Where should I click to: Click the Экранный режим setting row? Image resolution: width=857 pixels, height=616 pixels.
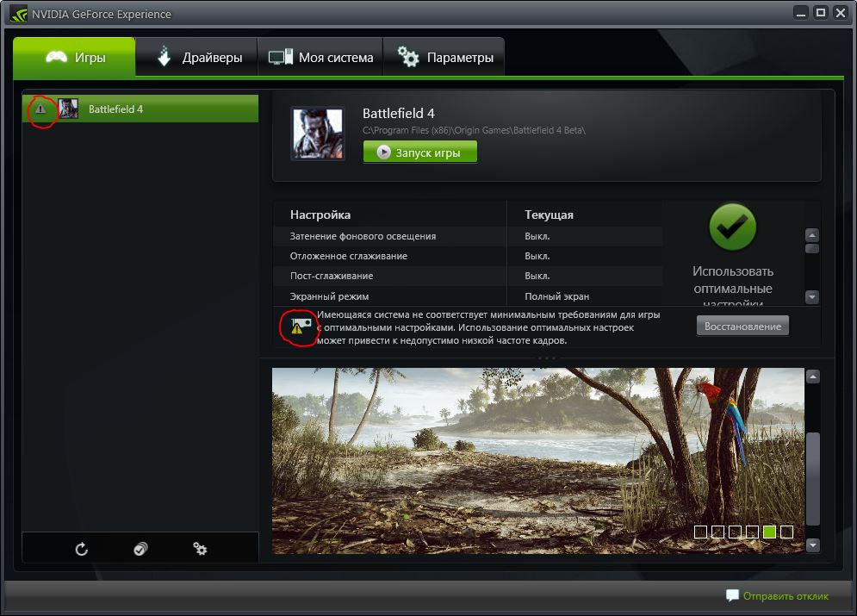coord(468,296)
